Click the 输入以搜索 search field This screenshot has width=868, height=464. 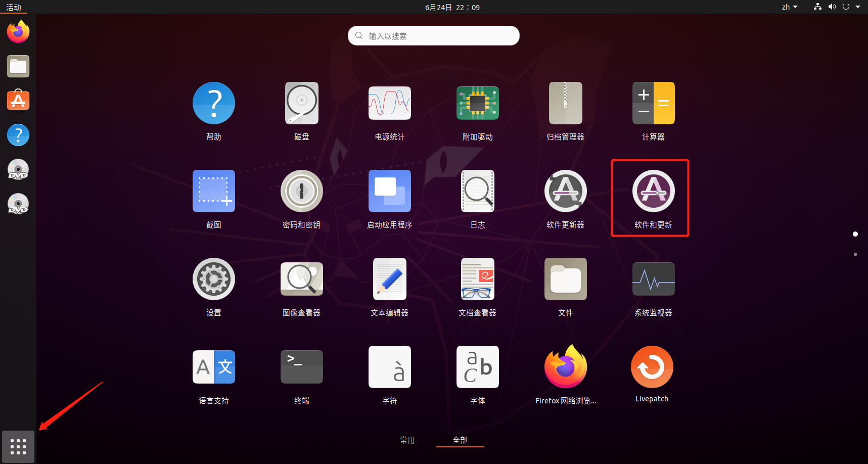(434, 36)
